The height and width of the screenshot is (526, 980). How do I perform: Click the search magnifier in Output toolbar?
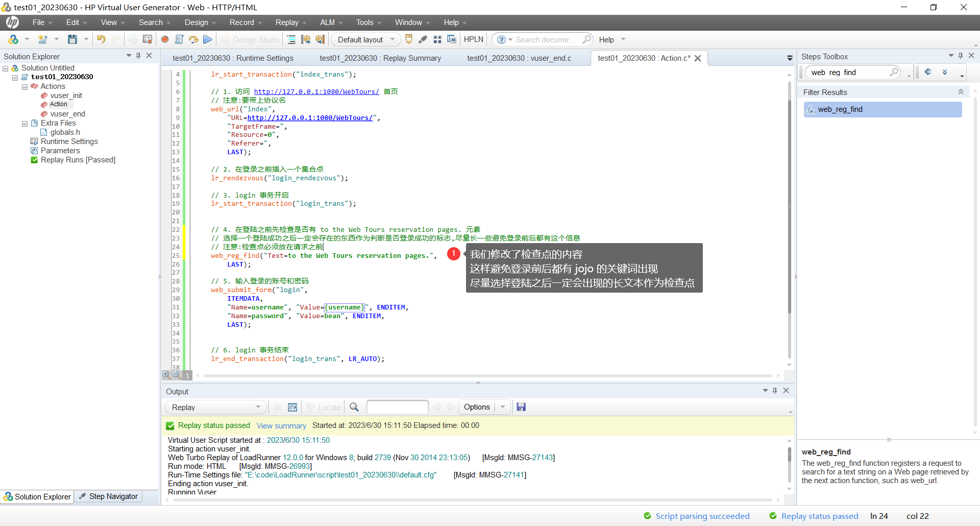coord(354,407)
